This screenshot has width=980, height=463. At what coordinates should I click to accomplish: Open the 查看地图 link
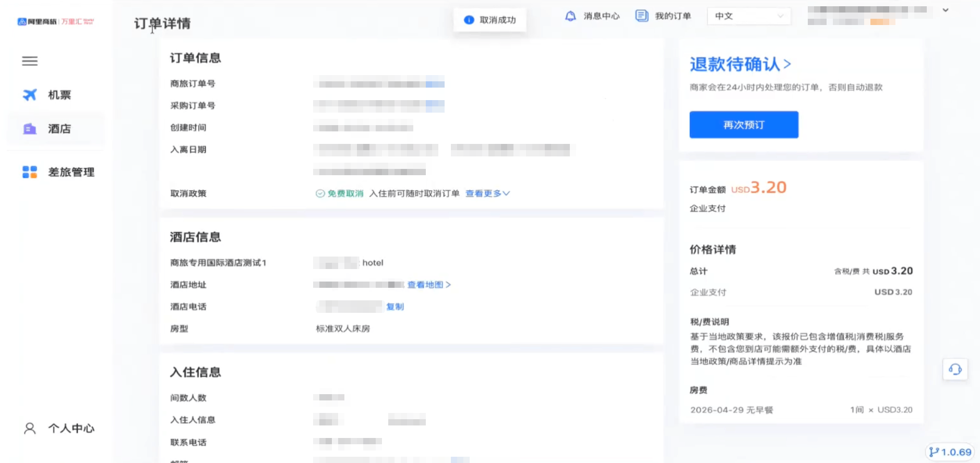(x=428, y=285)
